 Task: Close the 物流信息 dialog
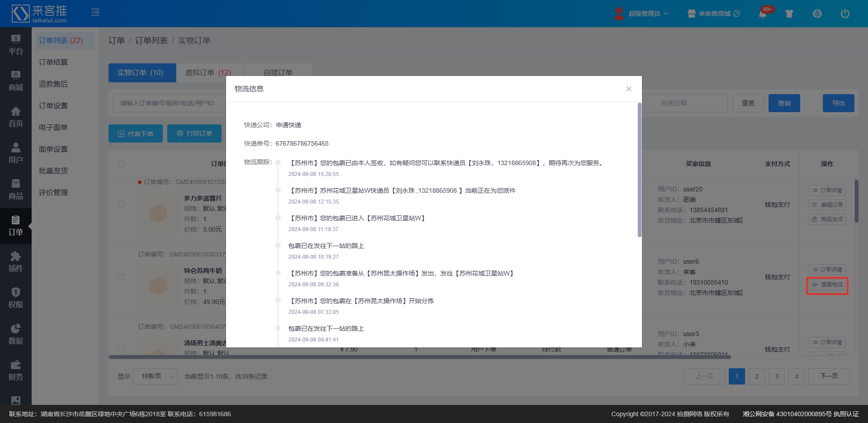click(628, 89)
